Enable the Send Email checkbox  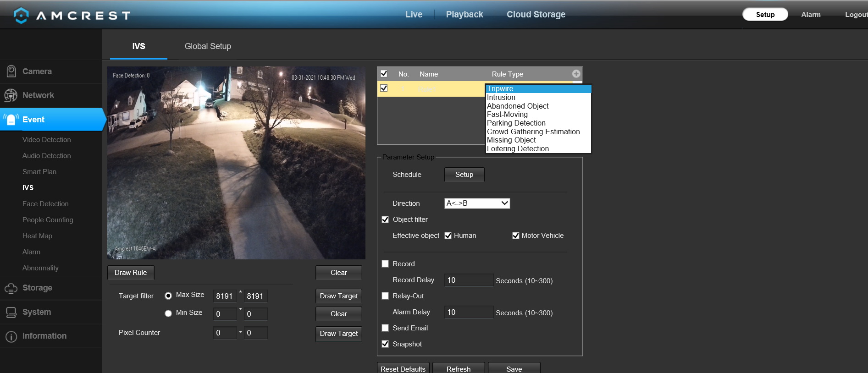click(385, 328)
